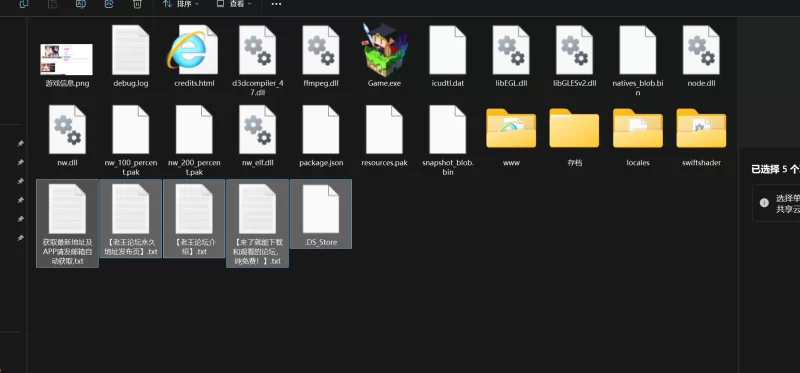Click the share toolbar icon
Image resolution: width=800 pixels, height=373 pixels.
(109, 4)
